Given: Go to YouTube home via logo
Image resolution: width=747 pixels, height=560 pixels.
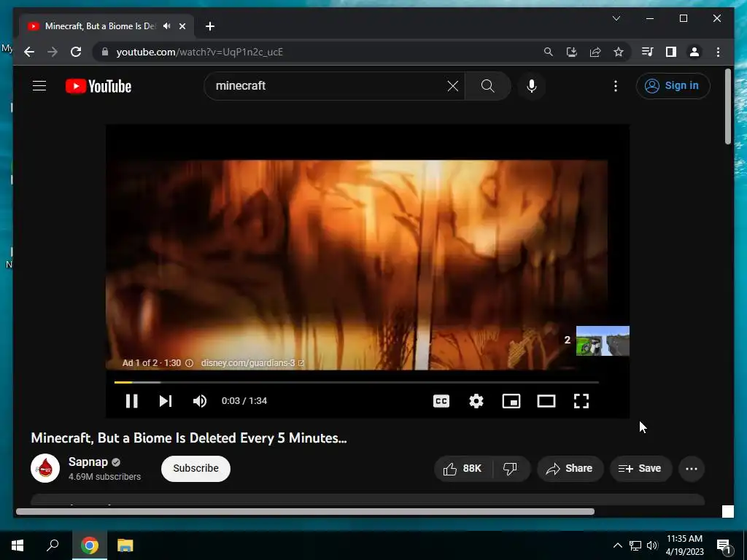Looking at the screenshot, I should click(98, 86).
